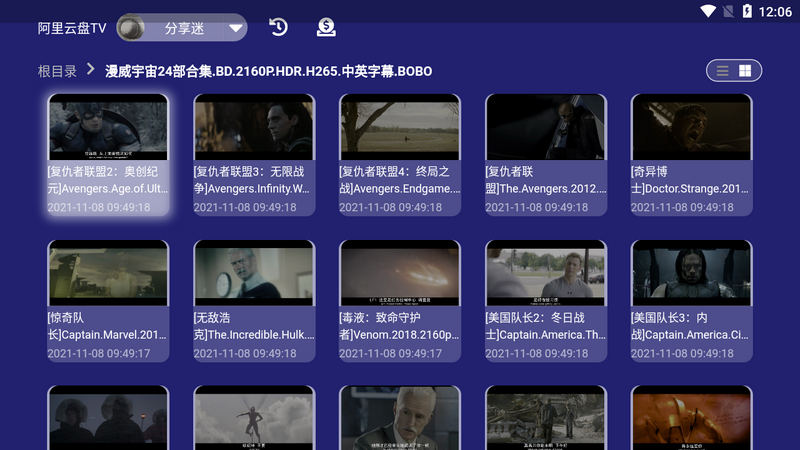Click the battery status icon
The width and height of the screenshot is (800, 450).
[x=747, y=11]
